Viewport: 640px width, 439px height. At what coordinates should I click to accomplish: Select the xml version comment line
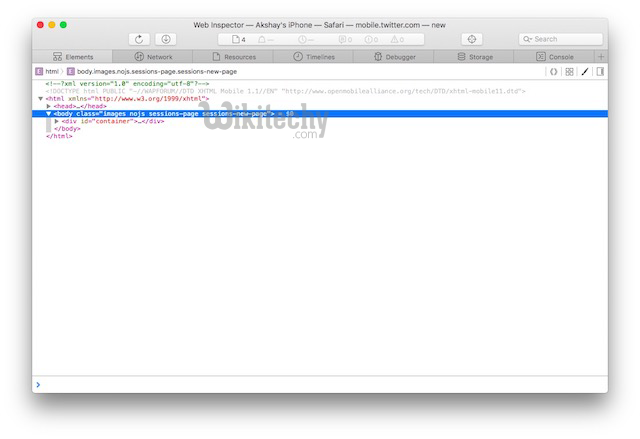tap(127, 84)
